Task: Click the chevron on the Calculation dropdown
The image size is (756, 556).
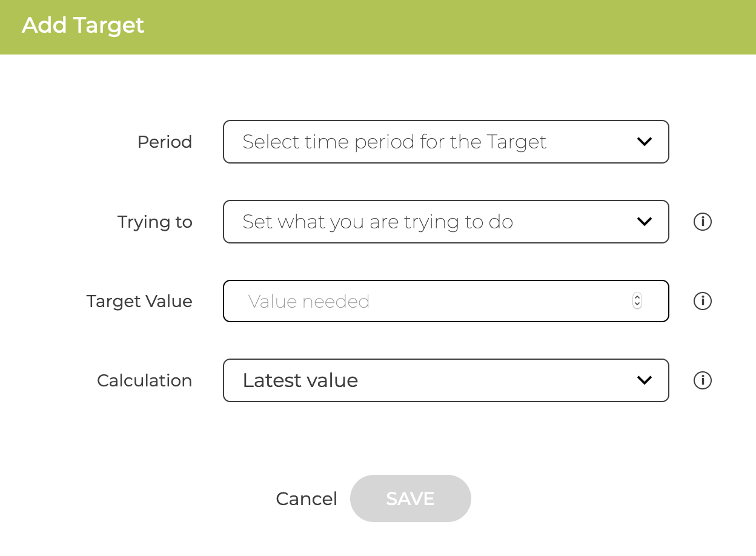Action: (x=644, y=380)
